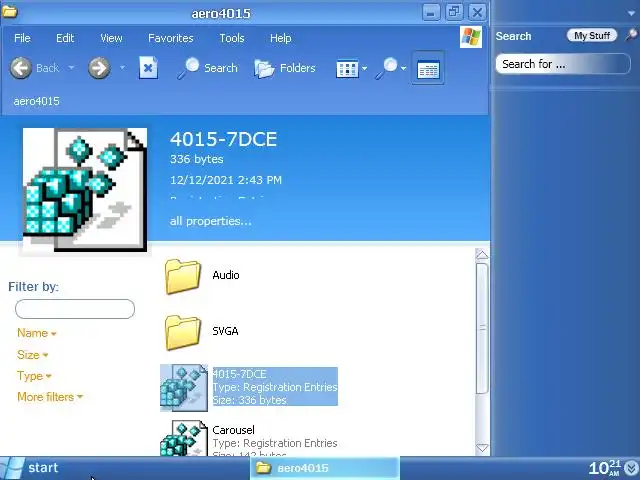Click the magnifier zoom toolbar icon

pyautogui.click(x=387, y=68)
